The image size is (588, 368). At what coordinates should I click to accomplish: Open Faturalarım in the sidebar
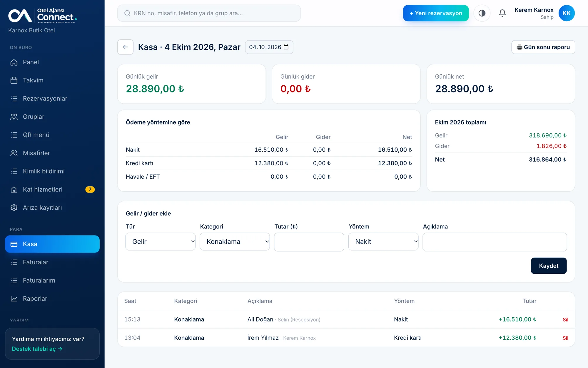click(x=52, y=281)
